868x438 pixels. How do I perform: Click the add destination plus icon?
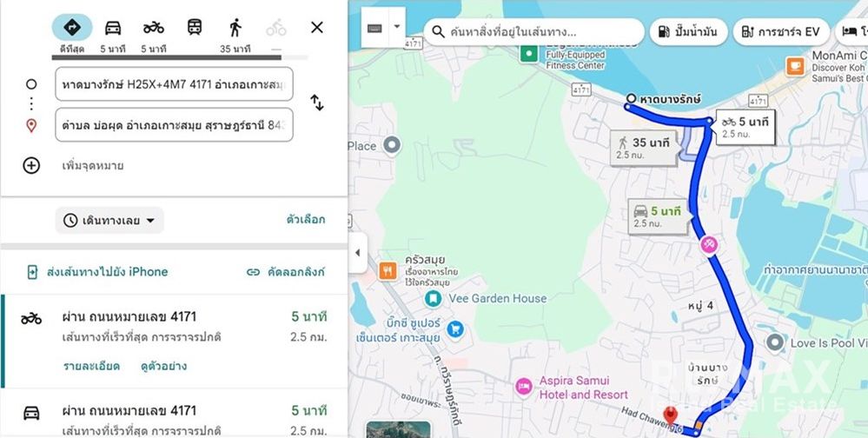(31, 165)
